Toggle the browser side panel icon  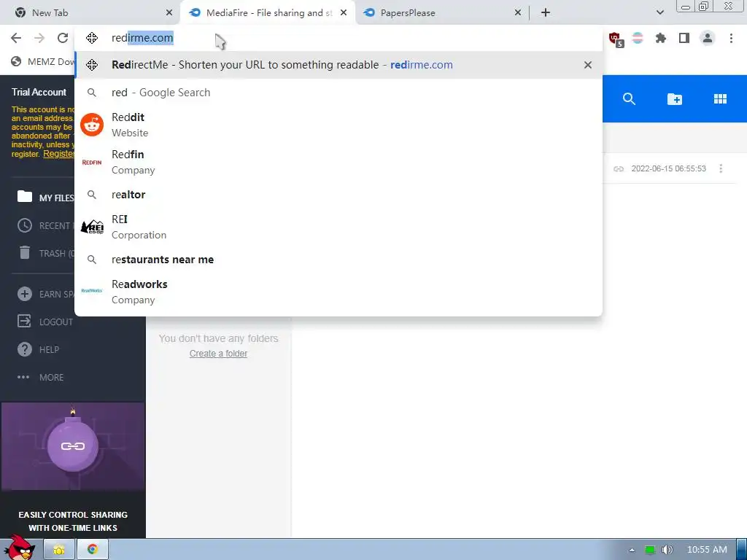pos(684,38)
